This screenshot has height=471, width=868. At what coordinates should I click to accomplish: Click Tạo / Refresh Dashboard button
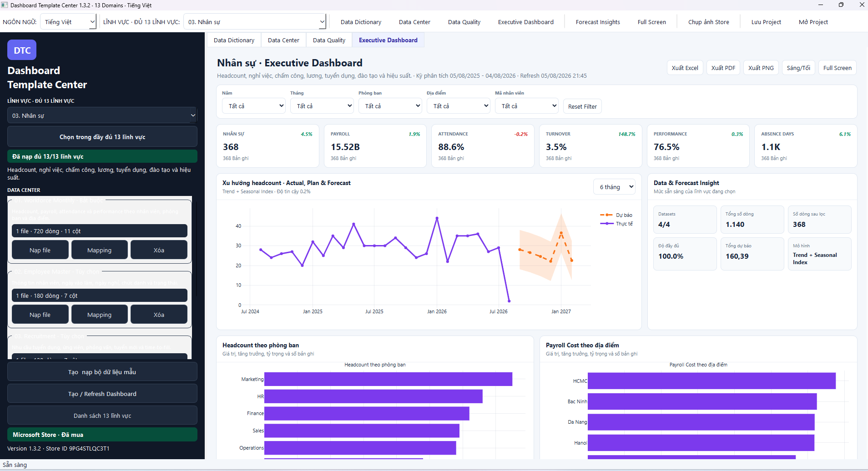[x=102, y=394]
